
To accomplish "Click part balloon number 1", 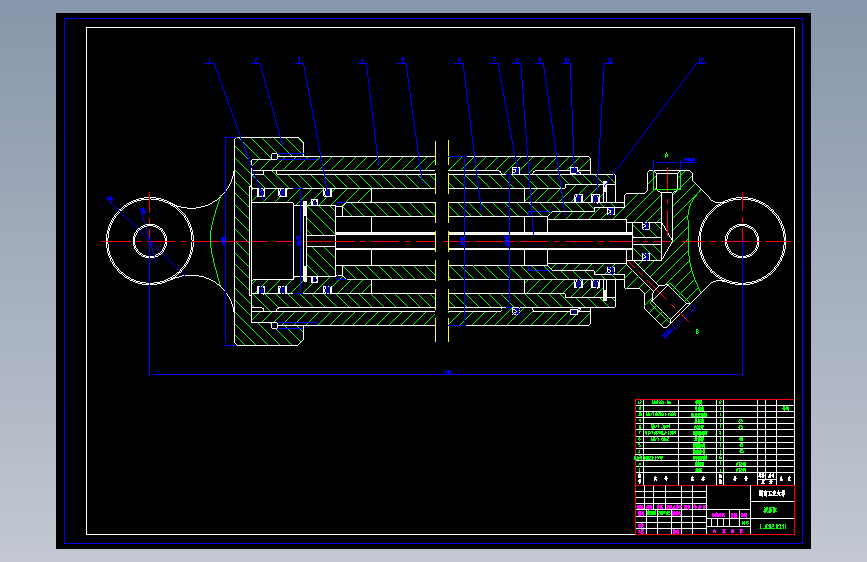I will click(x=209, y=60).
